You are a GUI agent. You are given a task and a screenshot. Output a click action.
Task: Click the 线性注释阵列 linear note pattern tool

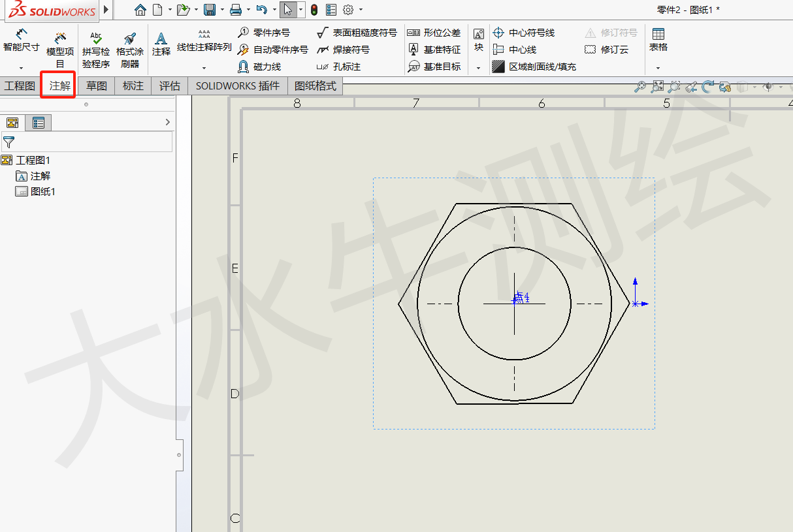204,40
